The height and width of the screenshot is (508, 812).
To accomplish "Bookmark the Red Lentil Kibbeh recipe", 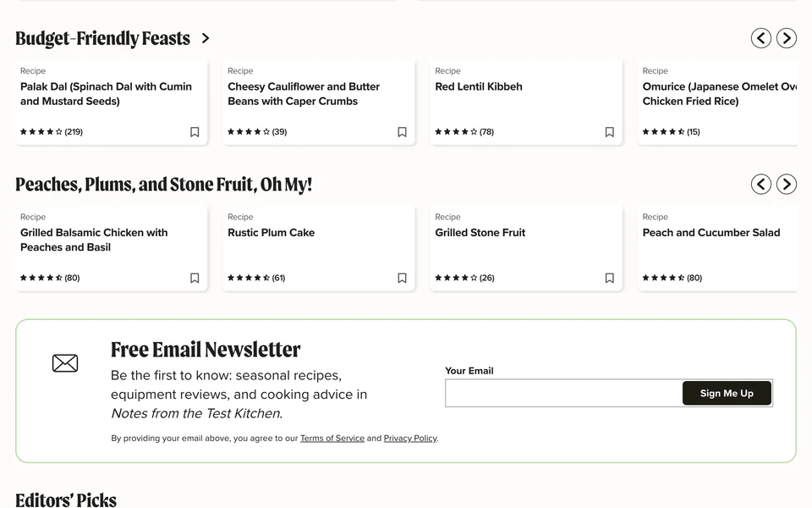I will [x=610, y=132].
